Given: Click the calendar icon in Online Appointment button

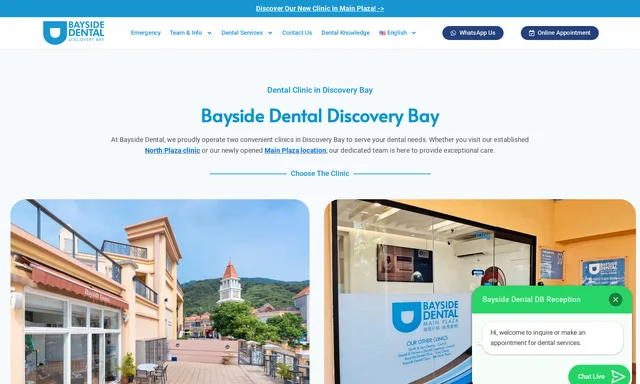Looking at the screenshot, I should [x=531, y=33].
